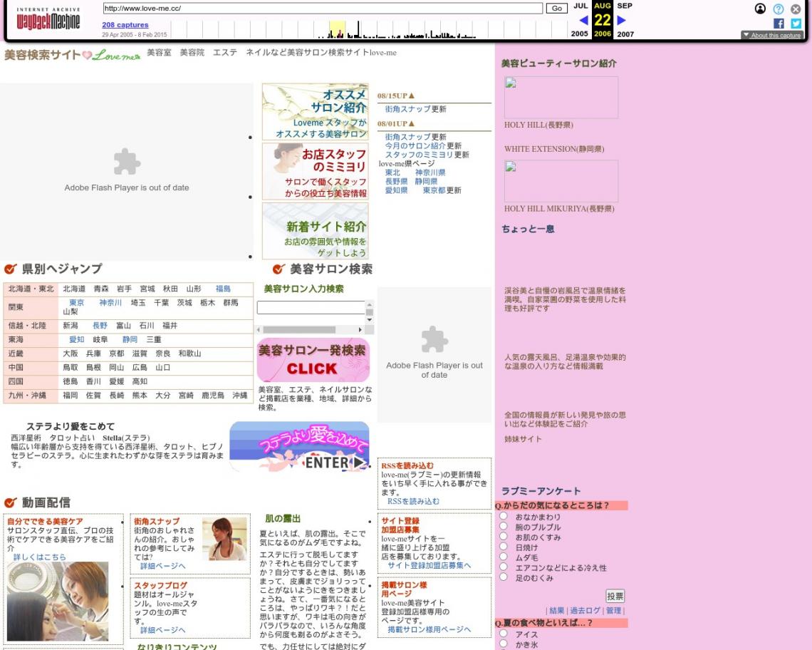
Task: Click the highlighted 2006 capture graph area
Action: 337,29
